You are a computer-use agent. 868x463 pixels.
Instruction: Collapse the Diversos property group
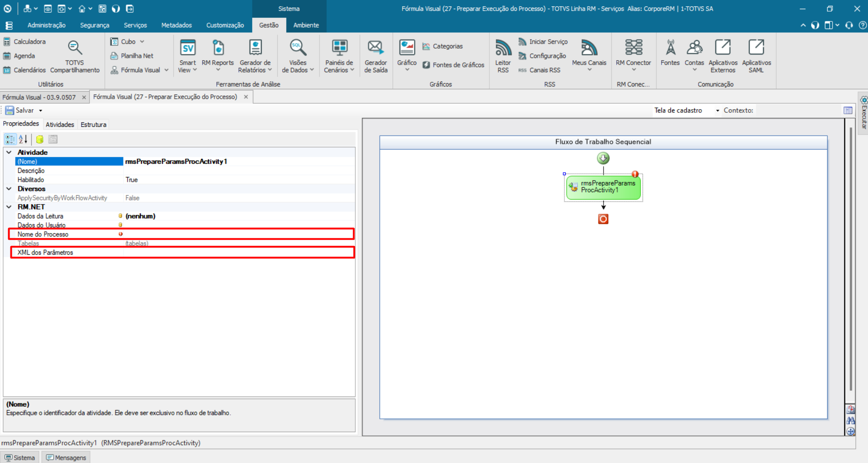pos(9,189)
